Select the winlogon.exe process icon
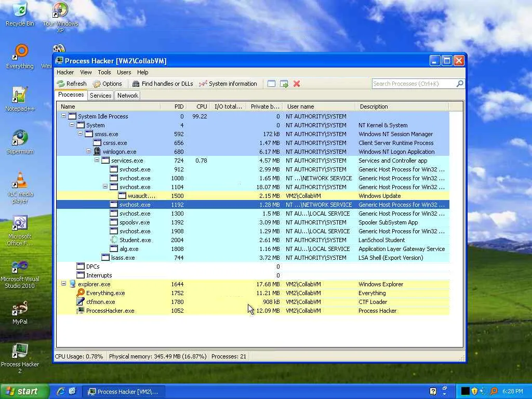 (97, 151)
